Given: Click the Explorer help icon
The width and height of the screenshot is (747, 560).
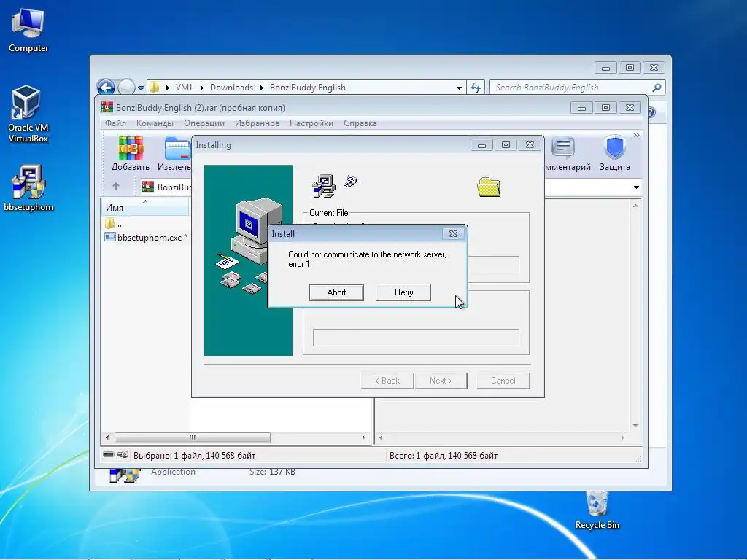Looking at the screenshot, I should (x=651, y=112).
